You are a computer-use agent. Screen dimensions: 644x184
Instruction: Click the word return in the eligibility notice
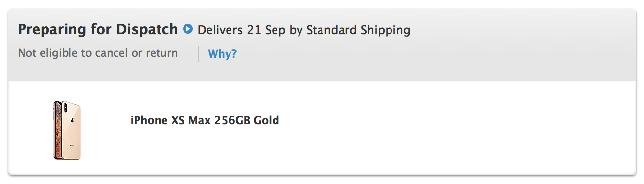click(x=162, y=53)
